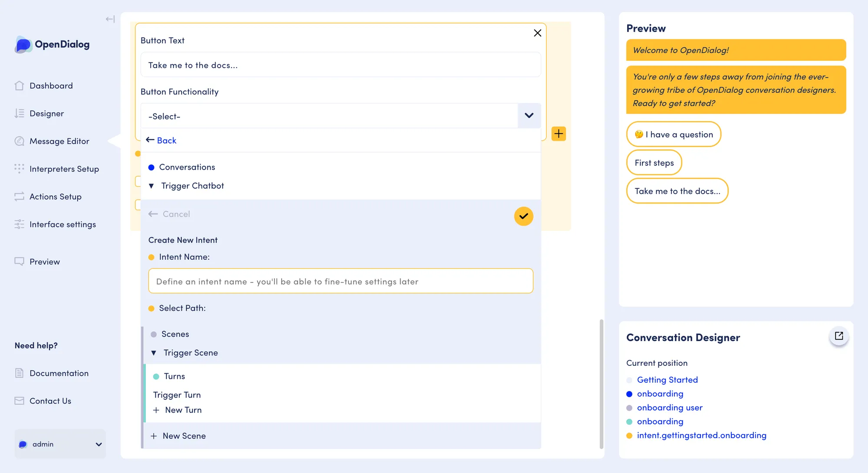Confirm new intent with the yellow checkmark
Screen dimensions: 868x473
point(524,216)
